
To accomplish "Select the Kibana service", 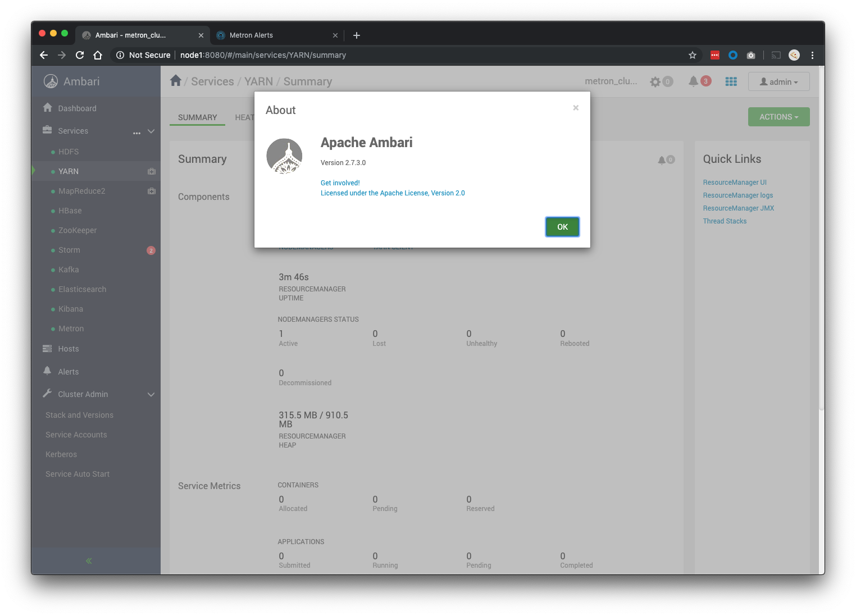I will pos(71,309).
